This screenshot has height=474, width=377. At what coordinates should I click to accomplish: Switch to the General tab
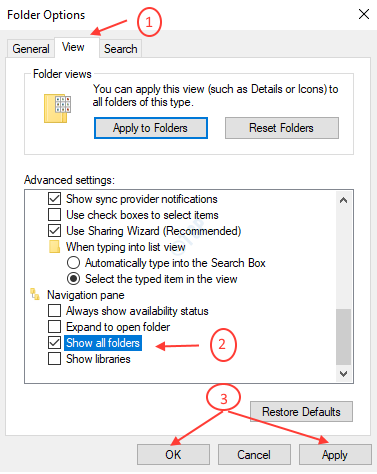point(31,49)
